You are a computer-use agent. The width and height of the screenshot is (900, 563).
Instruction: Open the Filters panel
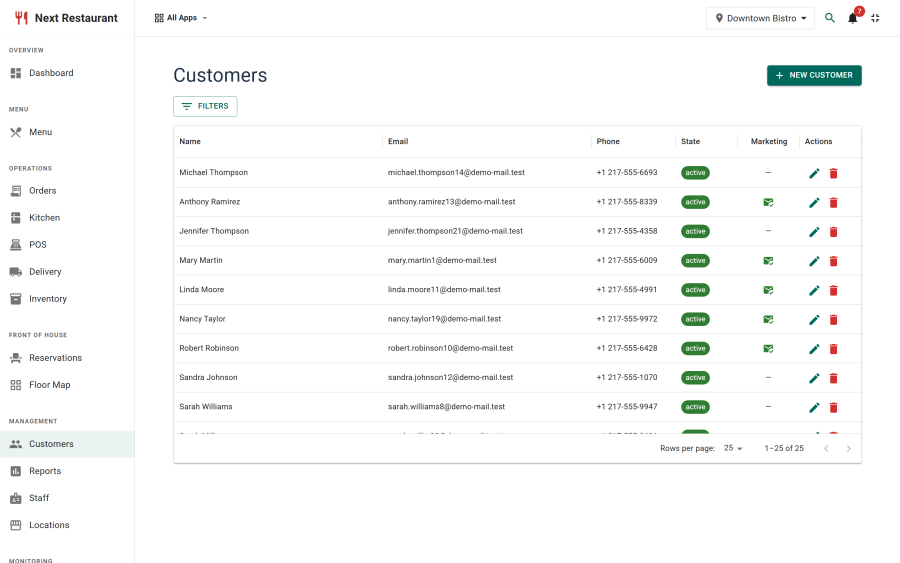pos(205,106)
